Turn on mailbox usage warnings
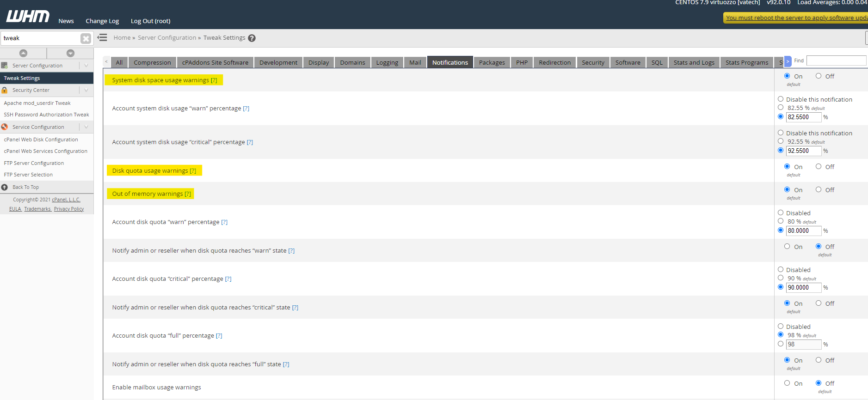This screenshot has height=400, width=868. click(787, 383)
